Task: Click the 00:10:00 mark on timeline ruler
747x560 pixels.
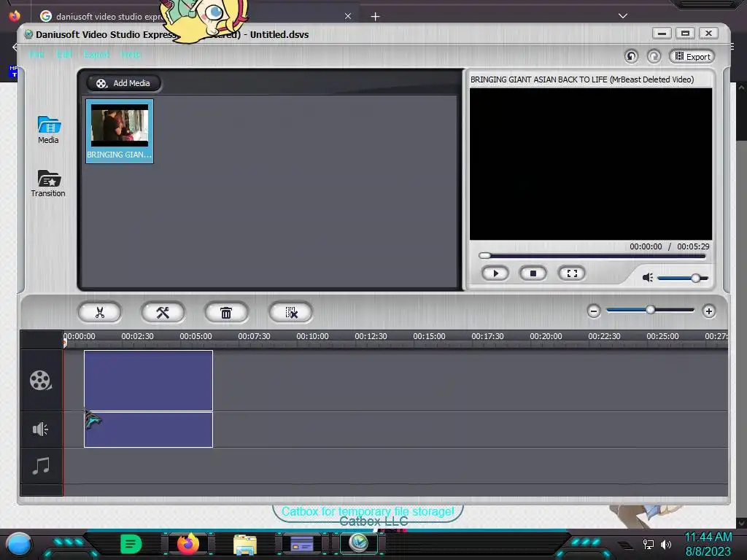Action: point(312,336)
